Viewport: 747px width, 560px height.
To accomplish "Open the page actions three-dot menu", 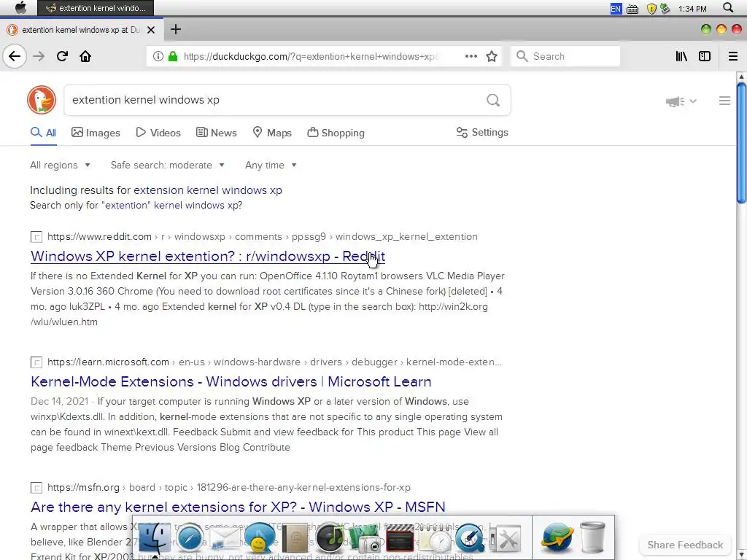I will pyautogui.click(x=471, y=56).
